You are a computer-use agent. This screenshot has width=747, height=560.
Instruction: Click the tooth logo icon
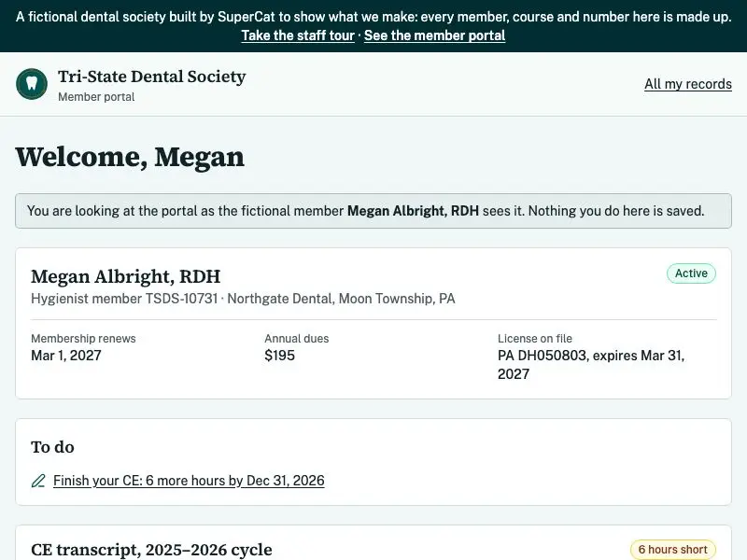(x=32, y=84)
